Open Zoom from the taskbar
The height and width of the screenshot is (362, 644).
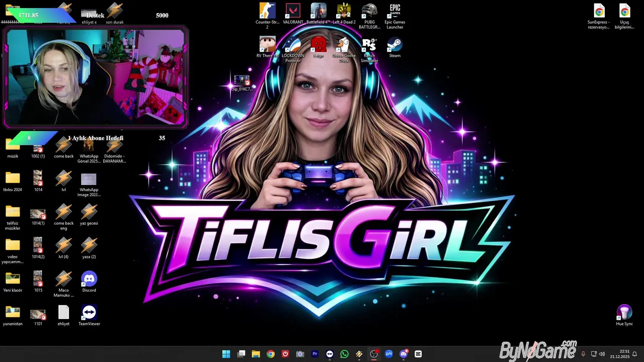(x=388, y=354)
